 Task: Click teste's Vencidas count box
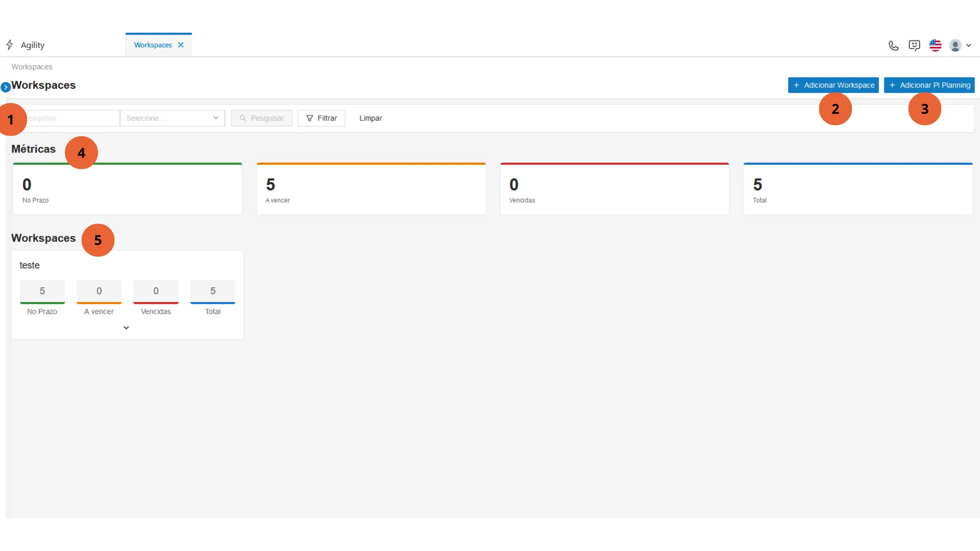click(x=156, y=291)
